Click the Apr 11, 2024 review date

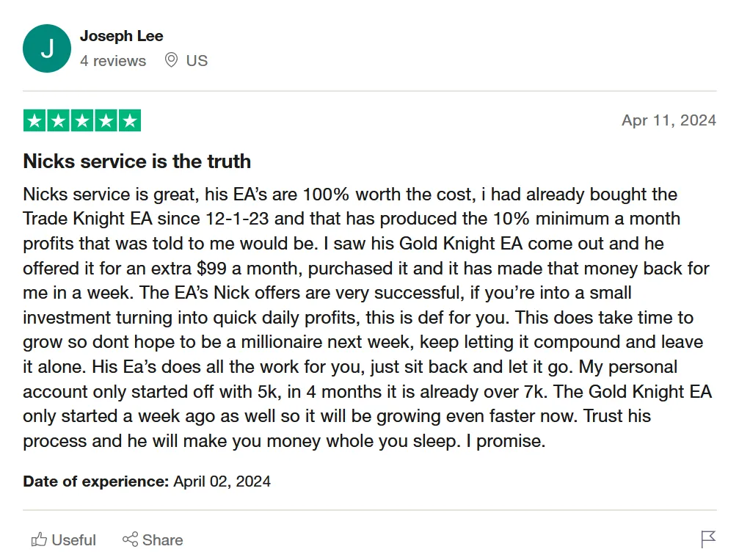point(669,120)
